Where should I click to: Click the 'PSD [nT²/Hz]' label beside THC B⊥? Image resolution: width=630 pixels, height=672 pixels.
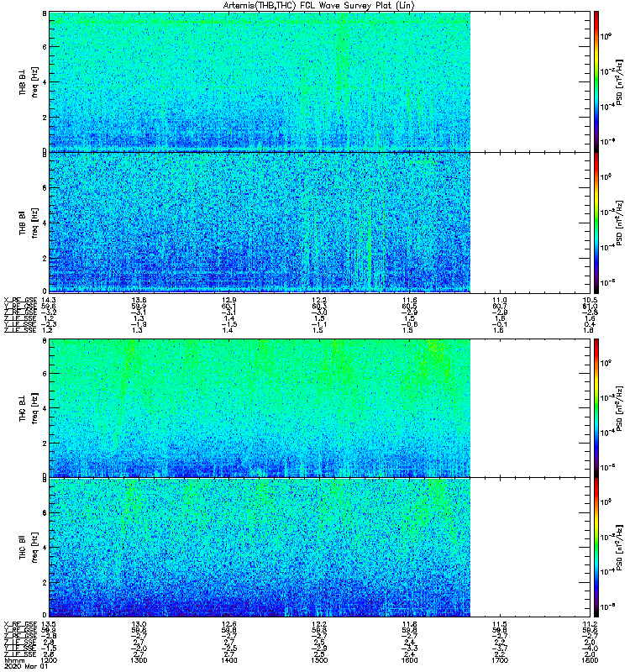(619, 408)
